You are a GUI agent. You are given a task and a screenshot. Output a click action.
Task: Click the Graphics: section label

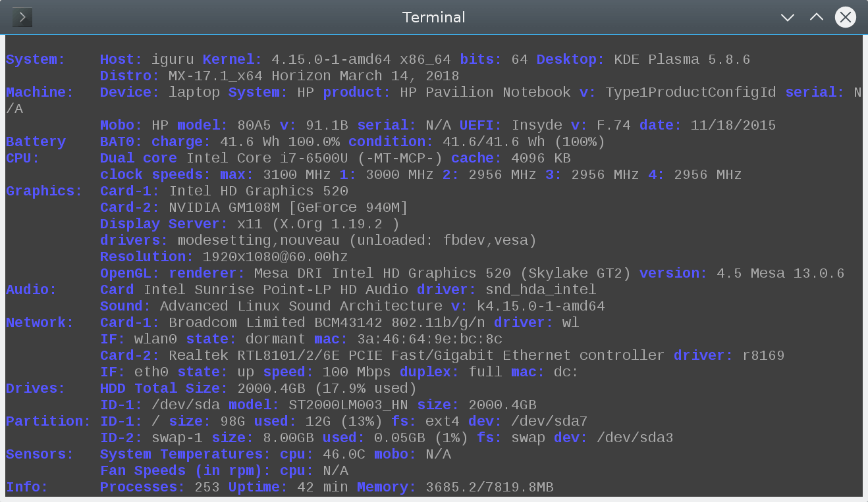pyautogui.click(x=44, y=191)
